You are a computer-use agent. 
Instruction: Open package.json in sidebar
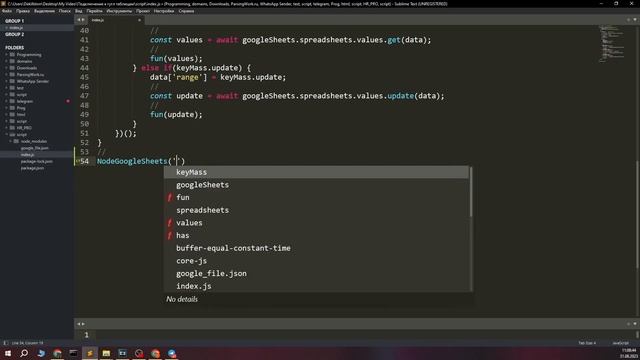(32, 168)
